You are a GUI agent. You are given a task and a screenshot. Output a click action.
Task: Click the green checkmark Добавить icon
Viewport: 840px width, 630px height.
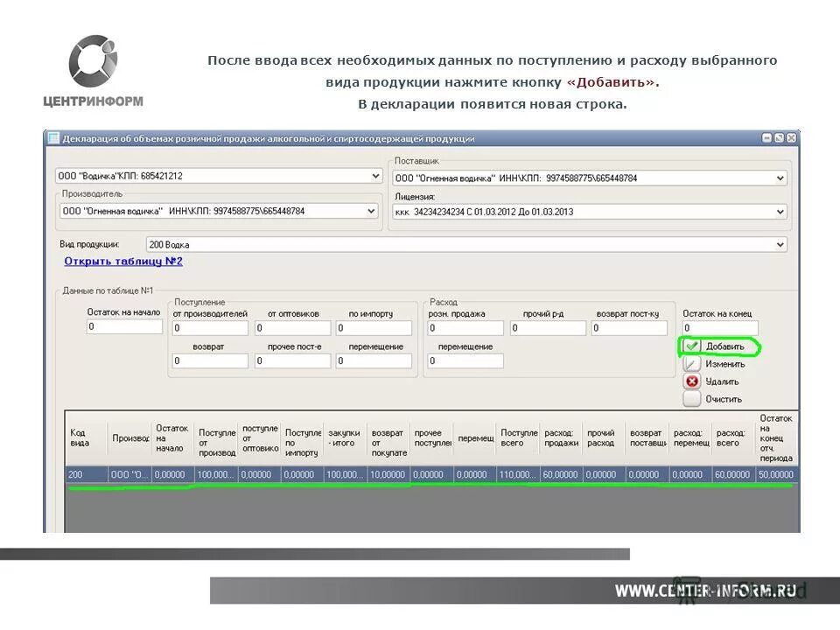tap(694, 346)
